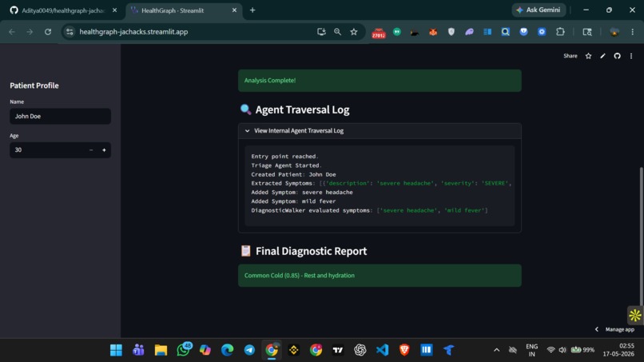Open Manage app panel
Viewport: 644px width, 362px height.
[x=615, y=329]
